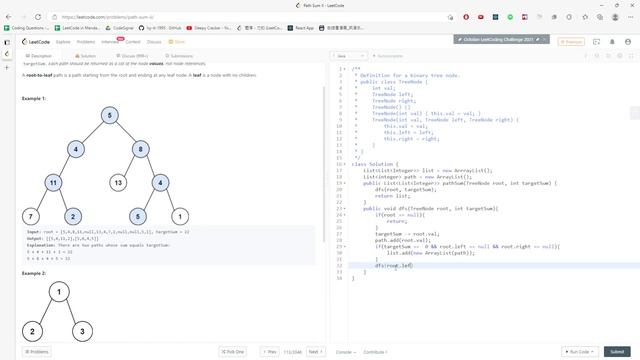
Task: Click the address bar URL field
Action: (251, 17)
